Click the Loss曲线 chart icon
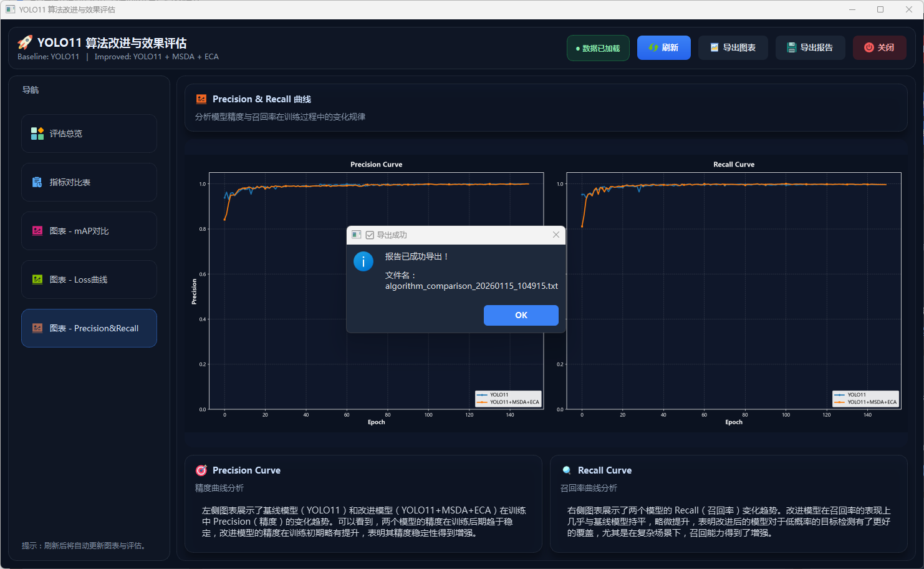The height and width of the screenshot is (569, 924). [37, 280]
